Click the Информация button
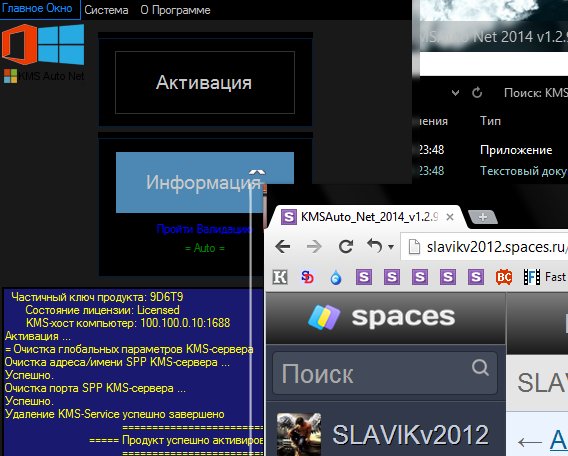The image size is (568, 456). point(205,182)
